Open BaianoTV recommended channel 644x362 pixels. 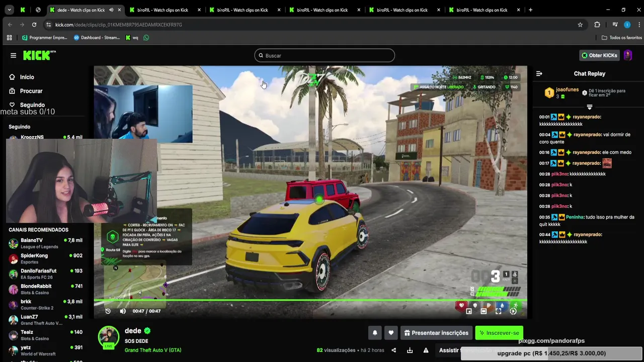(45, 243)
